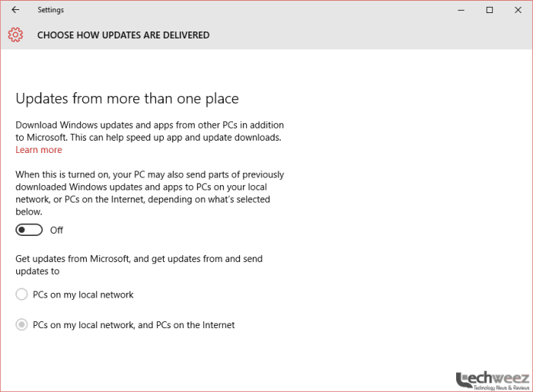Minimize the Settings window
Screen dimensions: 533x392
[x=461, y=10]
